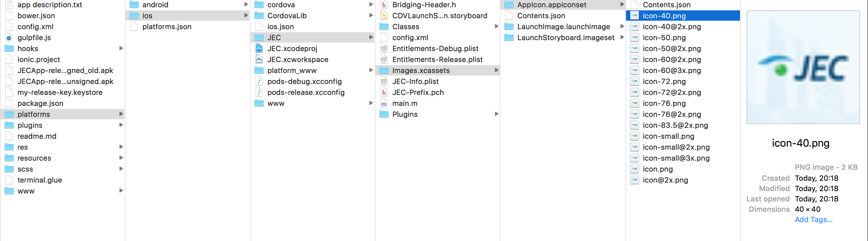Click the JEC-Info.plist file icon
The width and height of the screenshot is (868, 241).
384,82
